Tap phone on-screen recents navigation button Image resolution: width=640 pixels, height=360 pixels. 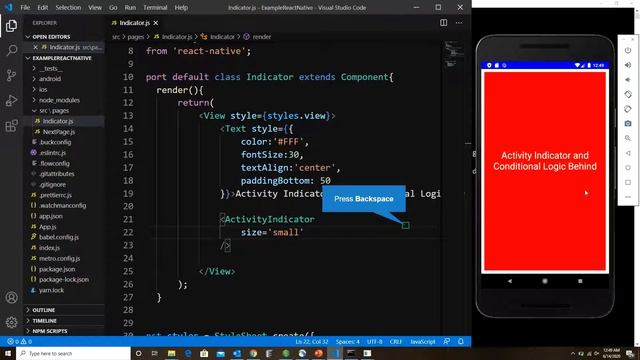[x=580, y=281]
